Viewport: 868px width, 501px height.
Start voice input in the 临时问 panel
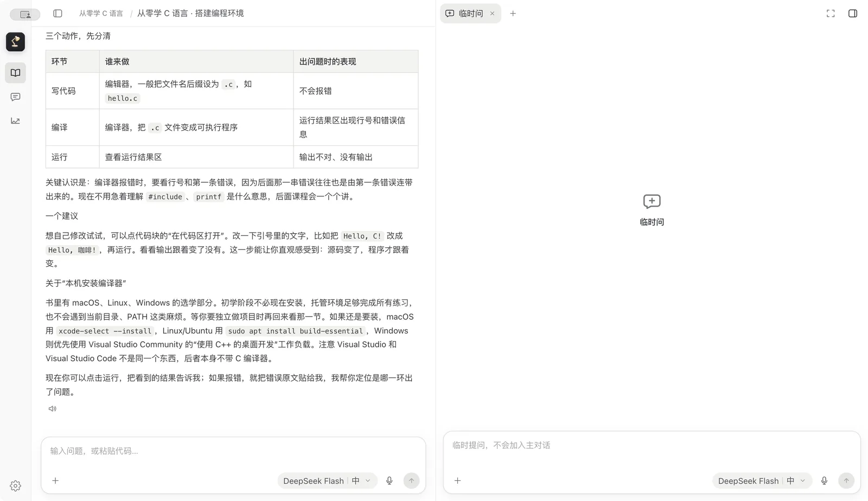[x=824, y=480]
